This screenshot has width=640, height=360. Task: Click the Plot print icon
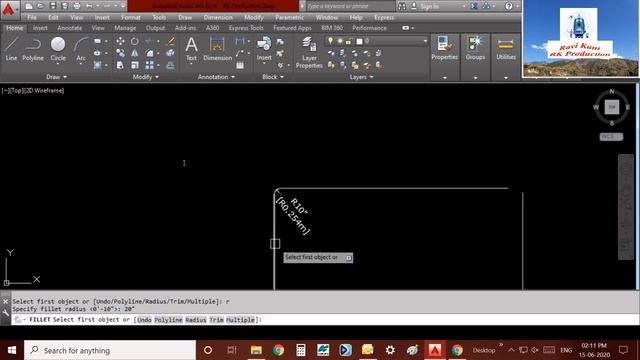pos(77,6)
